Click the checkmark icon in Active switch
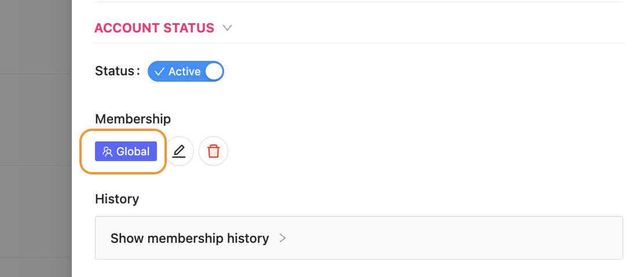This screenshot has width=644, height=277. tap(160, 72)
